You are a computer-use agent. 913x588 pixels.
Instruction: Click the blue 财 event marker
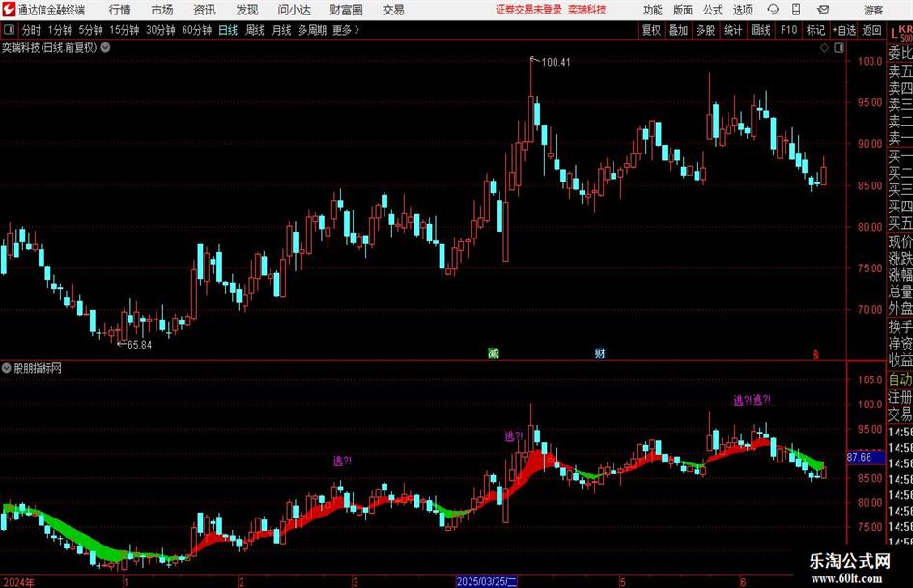coord(600,352)
